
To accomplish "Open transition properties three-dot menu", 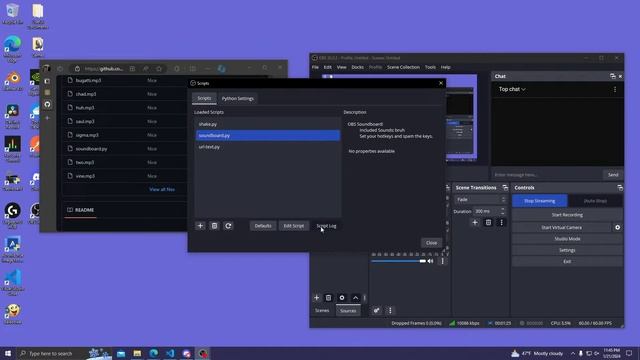I will tap(502, 222).
